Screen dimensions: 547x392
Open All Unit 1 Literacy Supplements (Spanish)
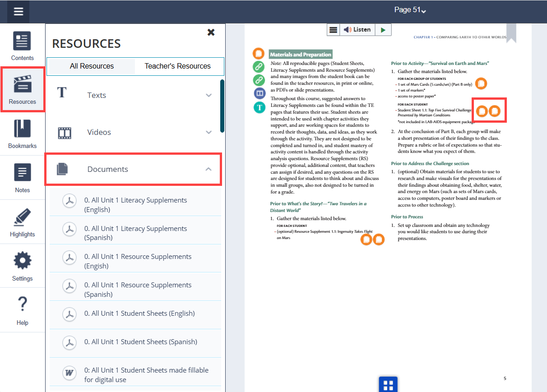click(135, 233)
